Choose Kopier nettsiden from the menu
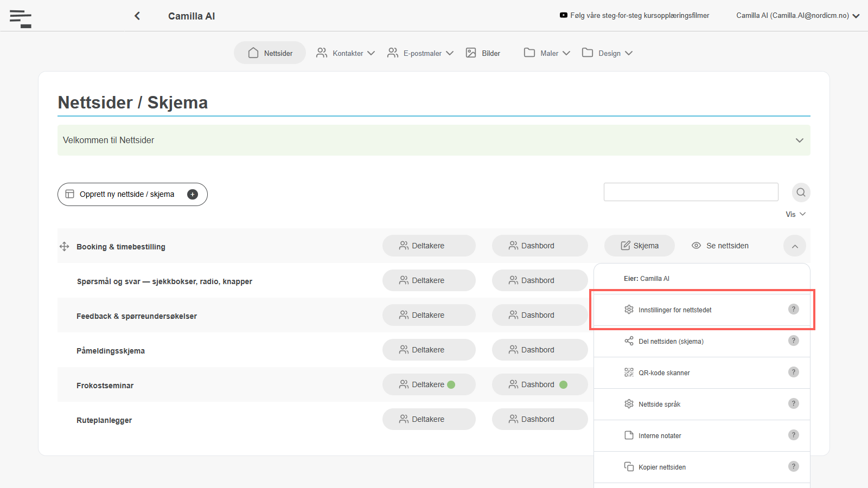Image resolution: width=868 pixels, height=488 pixels. (702, 467)
